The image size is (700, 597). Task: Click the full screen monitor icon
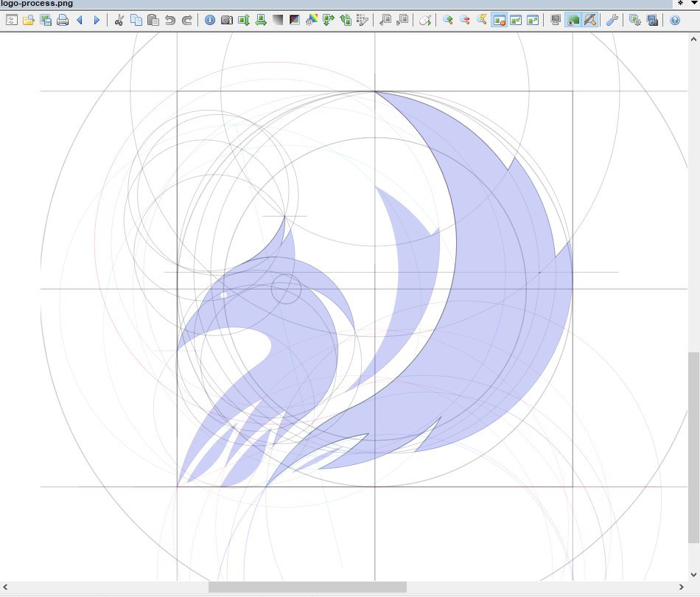(x=556, y=20)
